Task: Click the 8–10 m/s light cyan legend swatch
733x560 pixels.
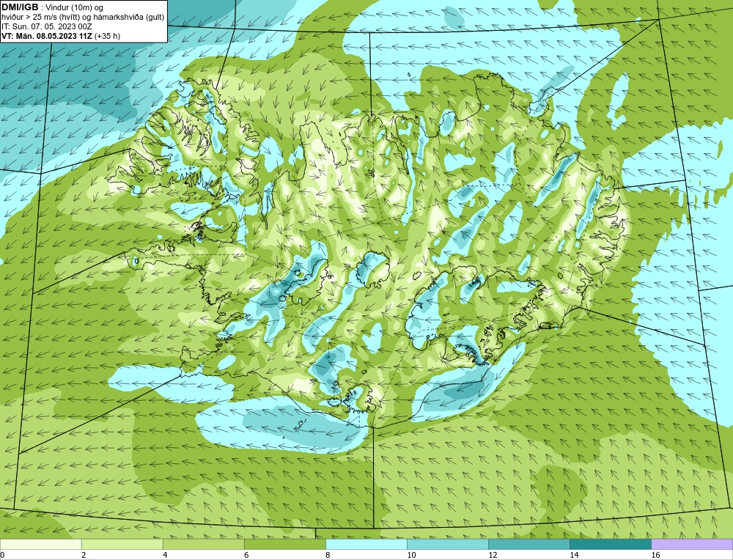Action: point(366,544)
